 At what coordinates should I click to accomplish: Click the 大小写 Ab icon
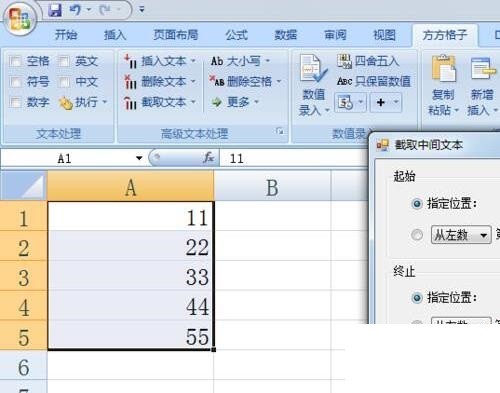[x=217, y=61]
